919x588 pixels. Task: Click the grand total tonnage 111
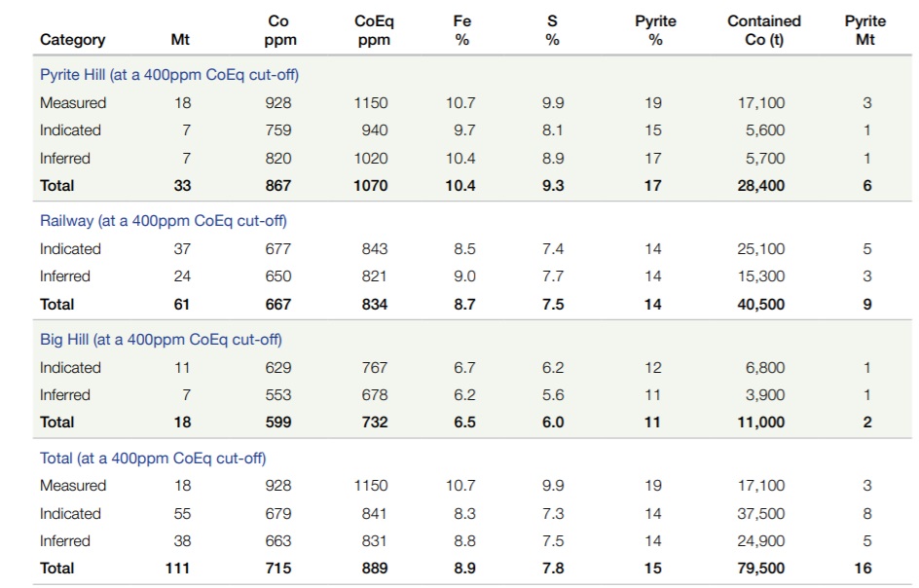[x=177, y=569]
